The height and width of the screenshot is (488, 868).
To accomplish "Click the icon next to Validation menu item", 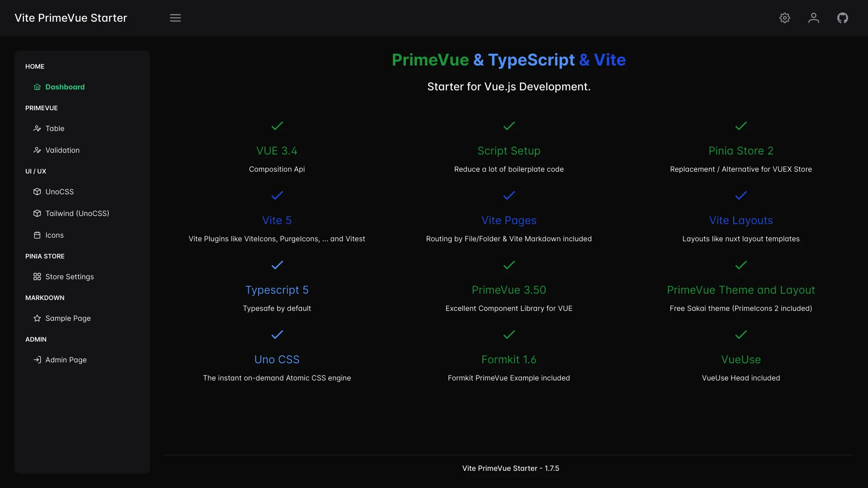I will [x=37, y=150].
